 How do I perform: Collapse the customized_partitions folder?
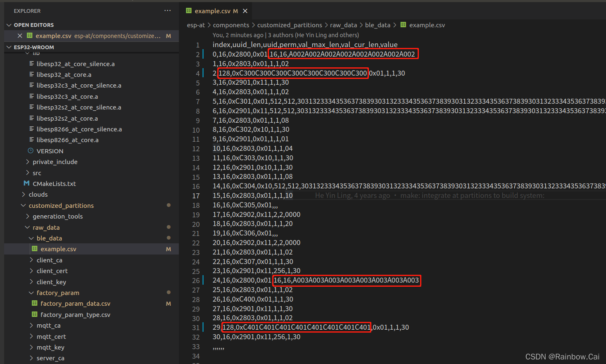(x=24, y=205)
